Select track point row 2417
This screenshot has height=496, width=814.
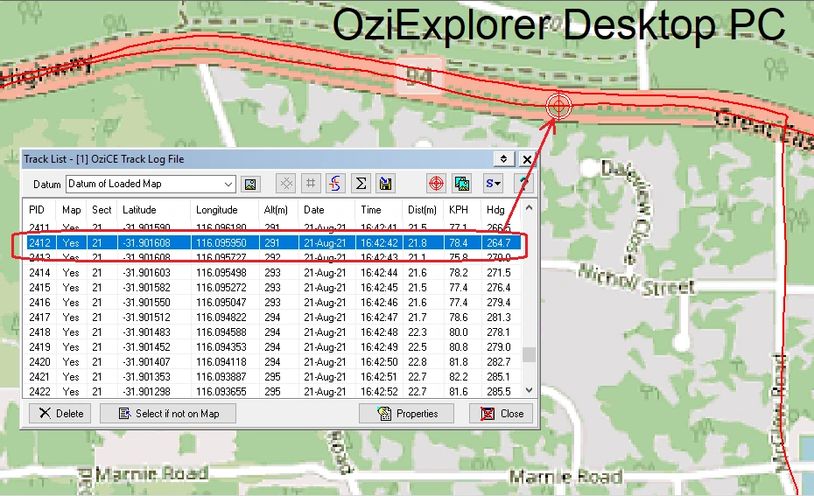tap(274, 317)
